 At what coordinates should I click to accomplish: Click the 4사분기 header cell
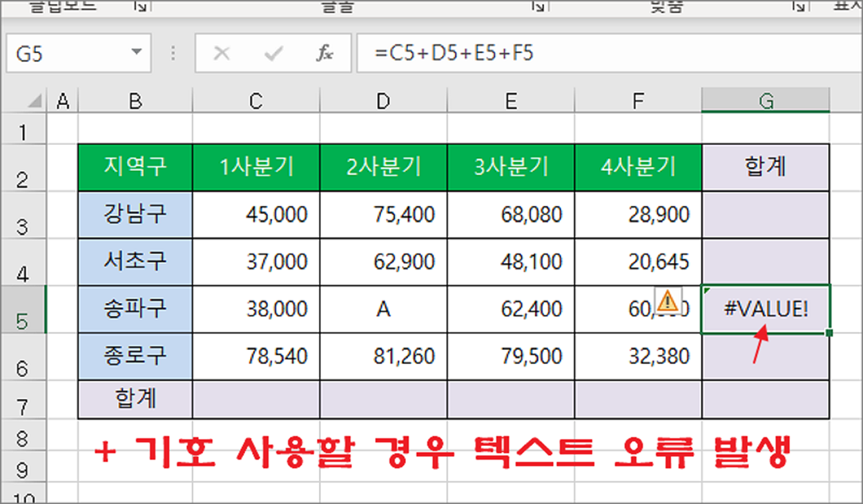[x=638, y=168]
